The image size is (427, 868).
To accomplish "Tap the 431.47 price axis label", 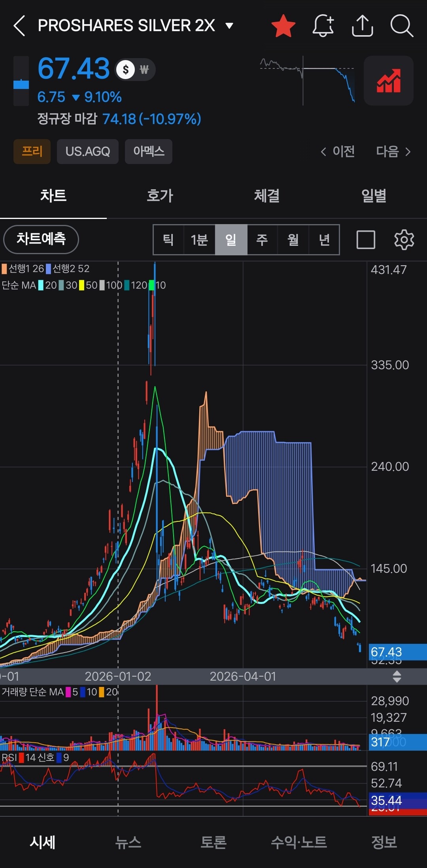I will pos(389,270).
